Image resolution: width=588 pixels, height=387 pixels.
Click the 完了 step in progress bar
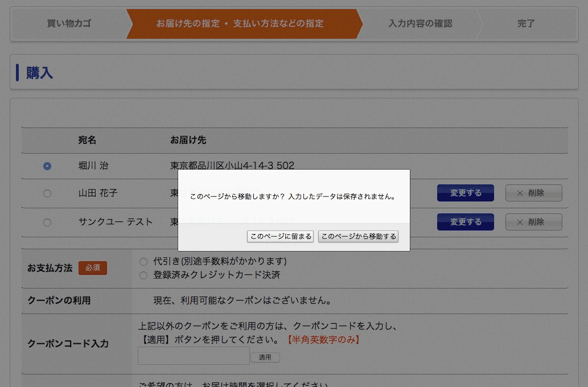coord(526,24)
